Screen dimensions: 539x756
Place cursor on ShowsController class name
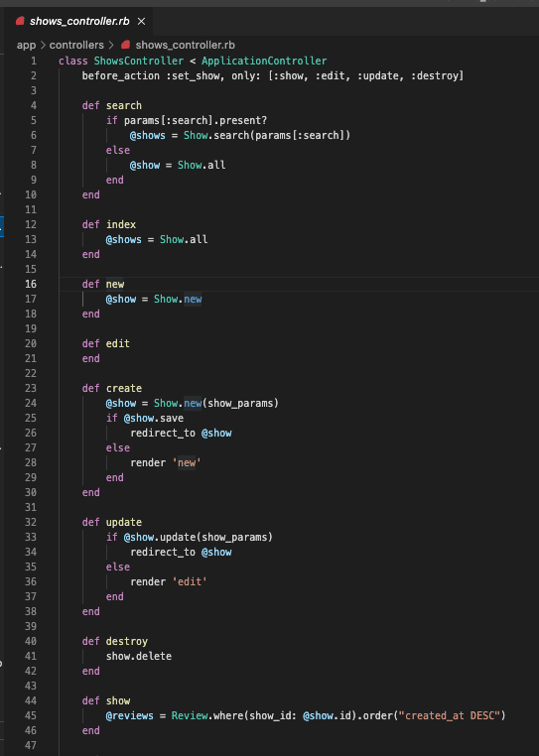click(139, 61)
